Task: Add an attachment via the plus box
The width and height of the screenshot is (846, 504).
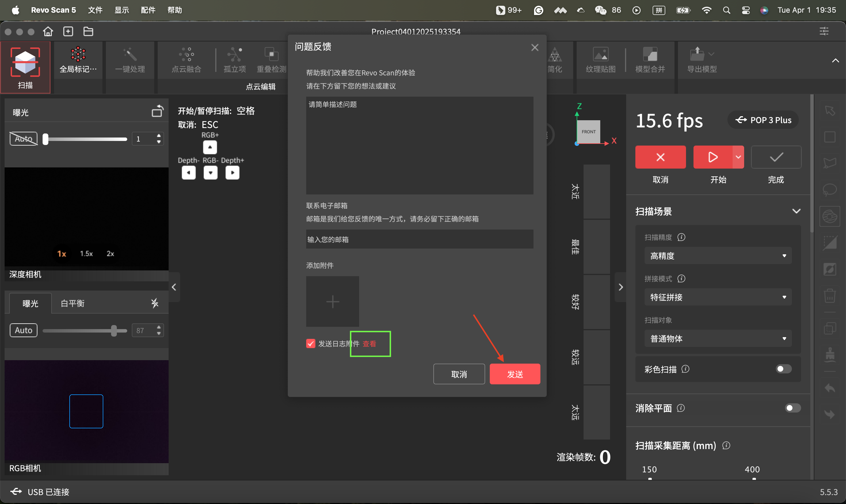Action: (332, 301)
